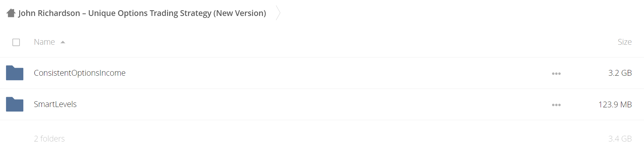Sort files by Name column

click(x=44, y=42)
